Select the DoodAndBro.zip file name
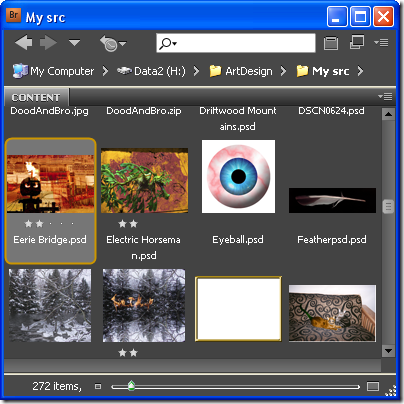This screenshot has height=404, width=404. click(144, 111)
